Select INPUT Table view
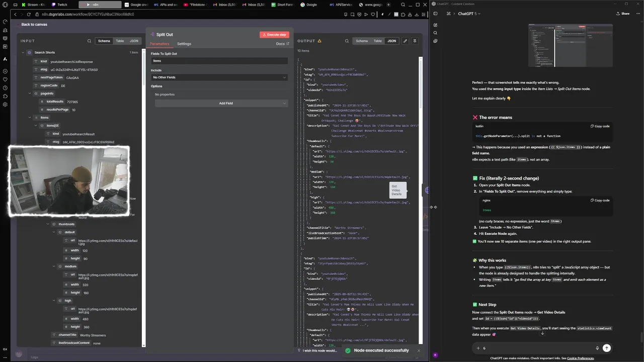Image resolution: width=644 pixels, height=362 pixels. coord(120,41)
